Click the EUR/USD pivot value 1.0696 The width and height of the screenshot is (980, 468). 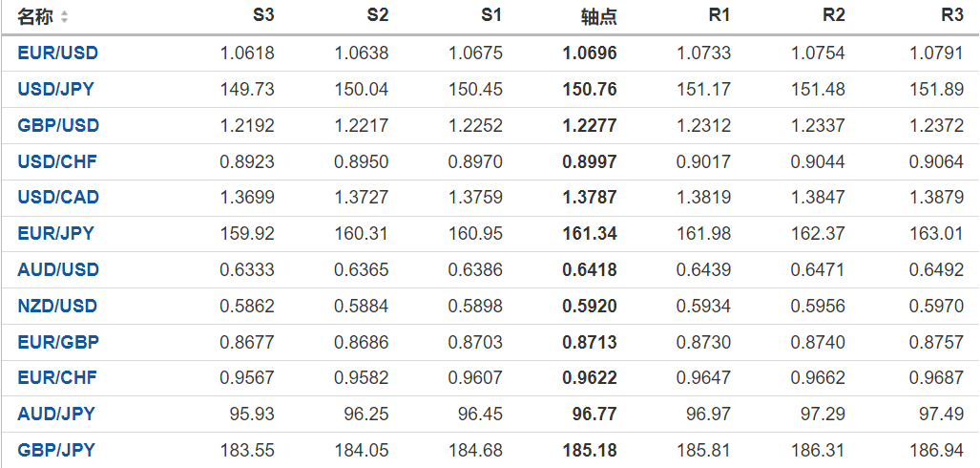click(x=590, y=53)
